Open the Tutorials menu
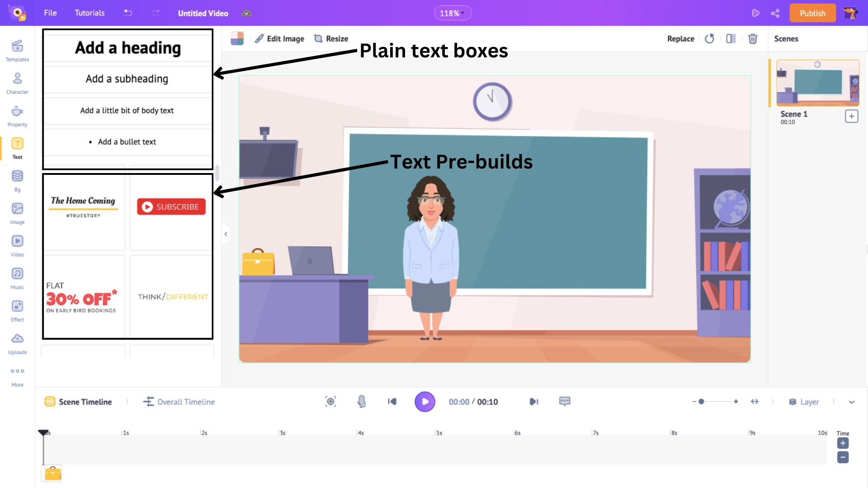This screenshot has height=488, width=868. tap(89, 13)
